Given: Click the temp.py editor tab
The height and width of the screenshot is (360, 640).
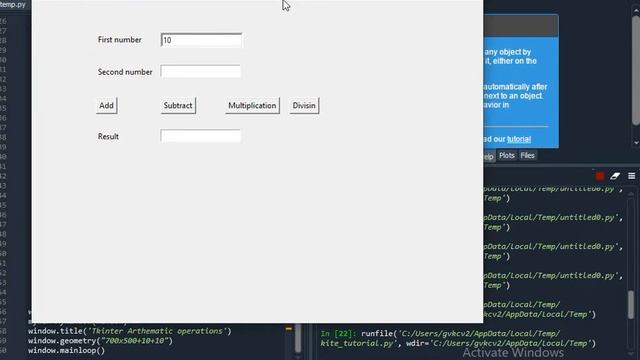Looking at the screenshot, I should pos(13,5).
